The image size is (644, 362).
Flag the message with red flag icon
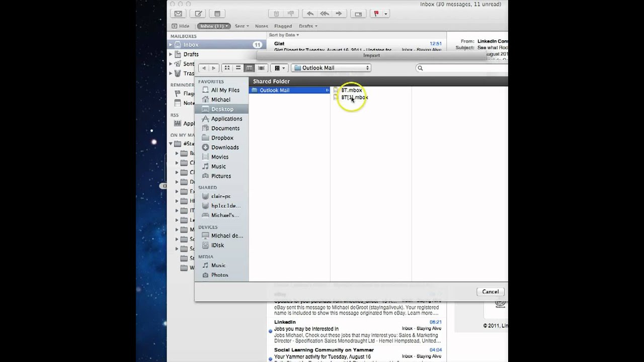tap(376, 14)
